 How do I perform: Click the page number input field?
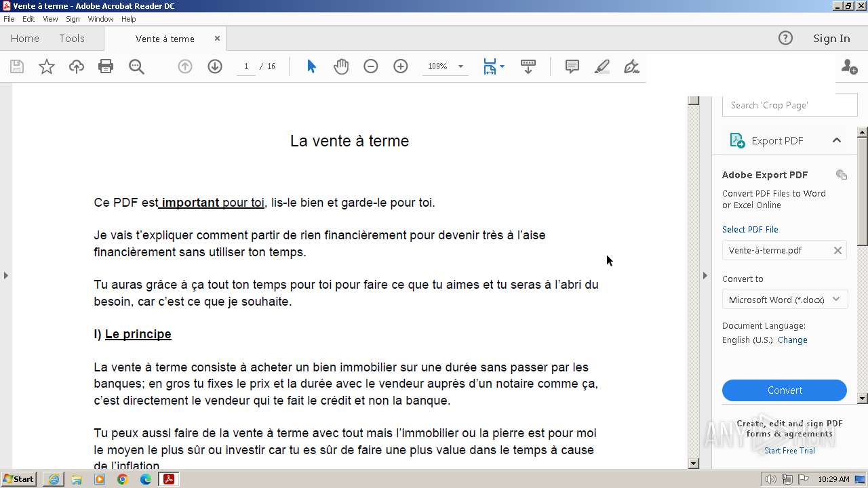(246, 66)
